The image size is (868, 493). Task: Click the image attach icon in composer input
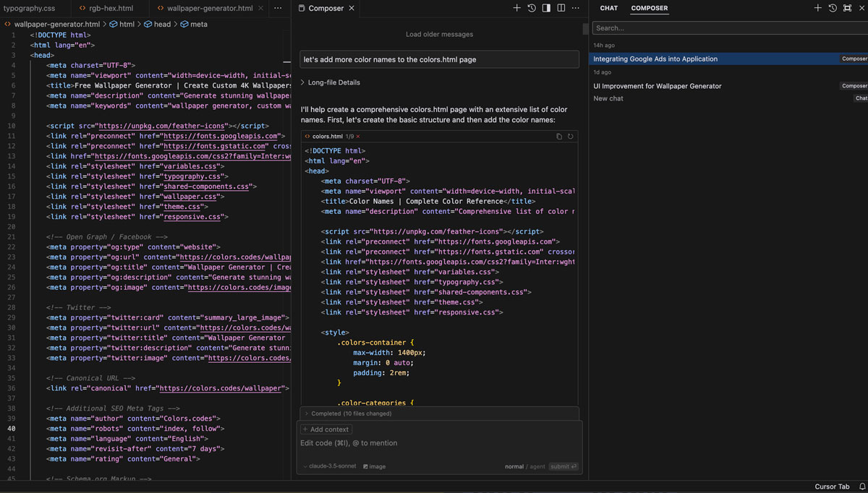[x=374, y=466]
